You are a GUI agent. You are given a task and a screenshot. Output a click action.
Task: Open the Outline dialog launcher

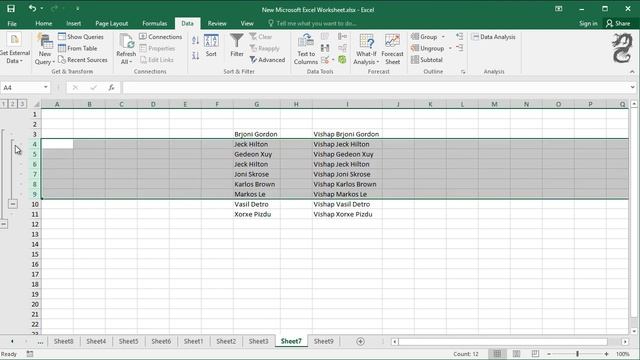(463, 72)
